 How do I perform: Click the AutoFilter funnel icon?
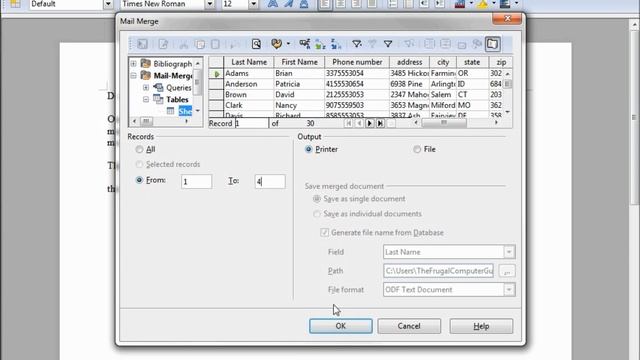click(357, 44)
